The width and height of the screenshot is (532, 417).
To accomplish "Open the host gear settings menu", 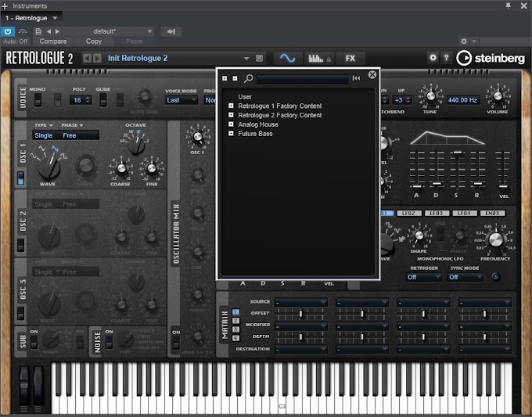I will tap(464, 41).
